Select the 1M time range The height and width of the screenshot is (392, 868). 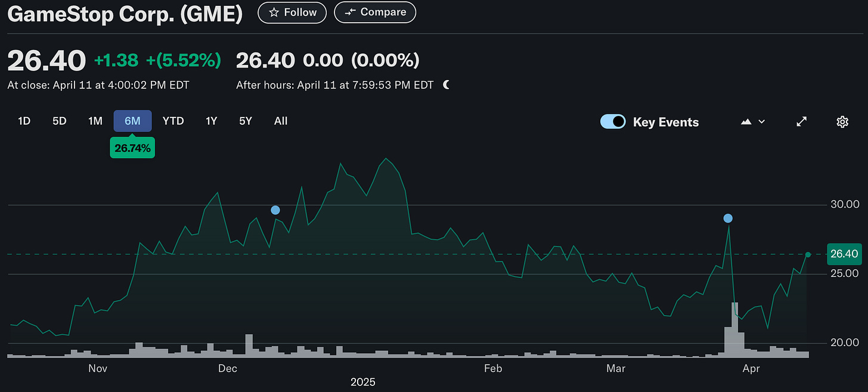[x=95, y=121]
